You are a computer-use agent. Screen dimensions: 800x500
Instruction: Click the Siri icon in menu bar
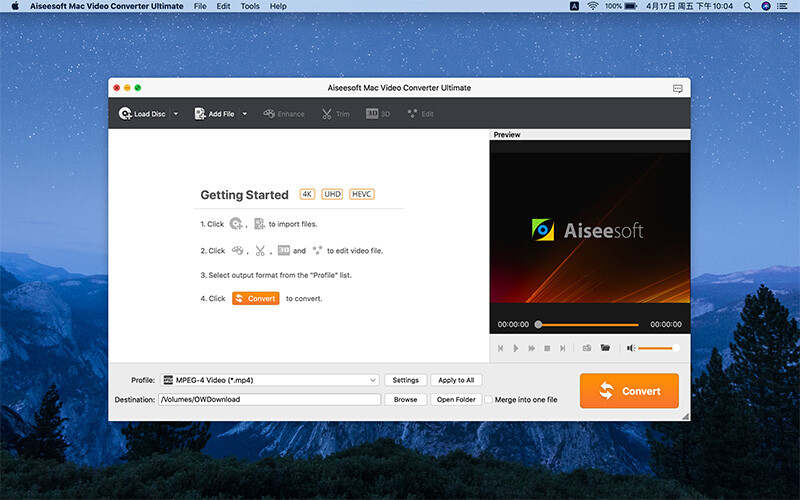point(766,6)
